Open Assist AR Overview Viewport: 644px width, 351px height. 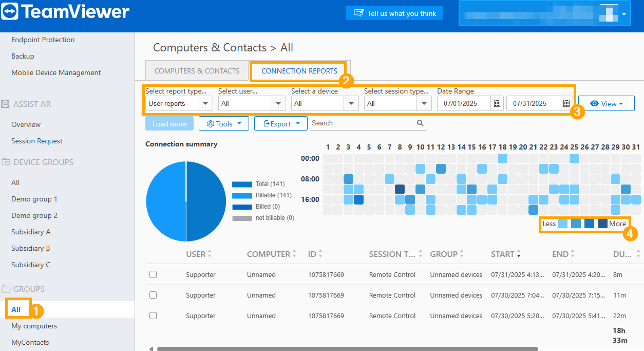(26, 124)
